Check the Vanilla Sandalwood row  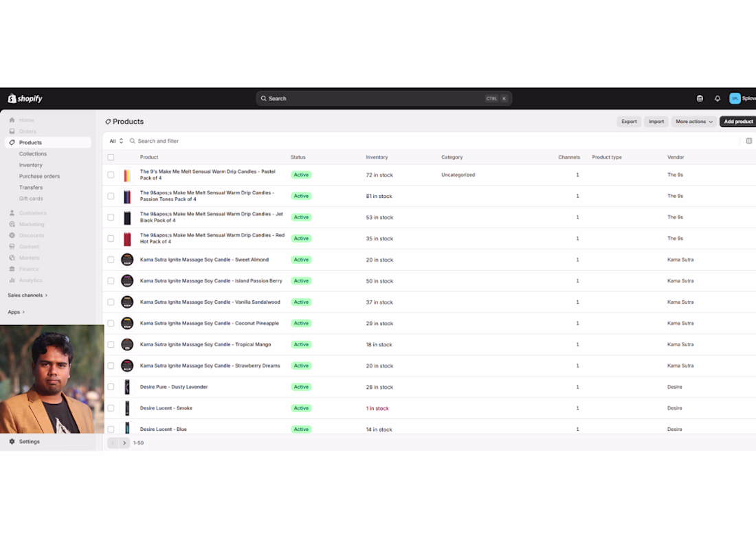(111, 302)
